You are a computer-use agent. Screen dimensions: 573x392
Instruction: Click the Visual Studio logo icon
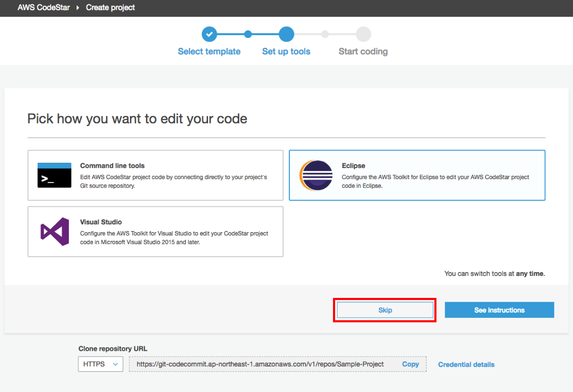(x=55, y=232)
